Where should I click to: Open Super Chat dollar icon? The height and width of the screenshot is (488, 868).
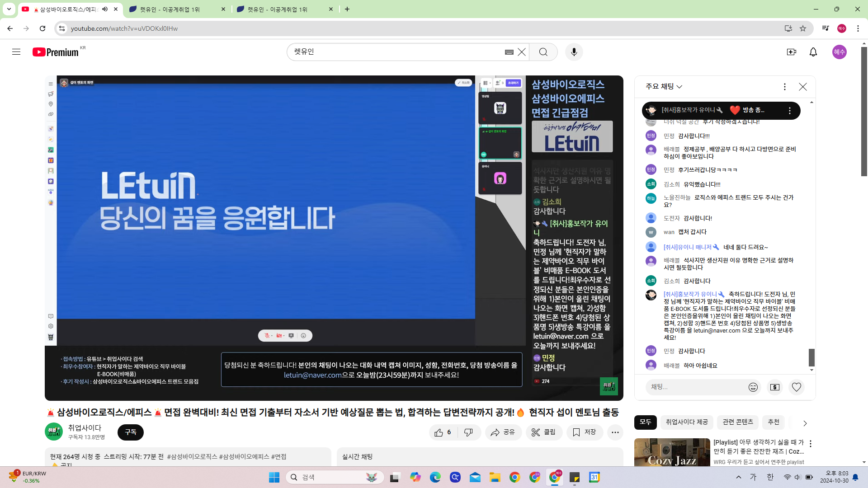coord(774,387)
